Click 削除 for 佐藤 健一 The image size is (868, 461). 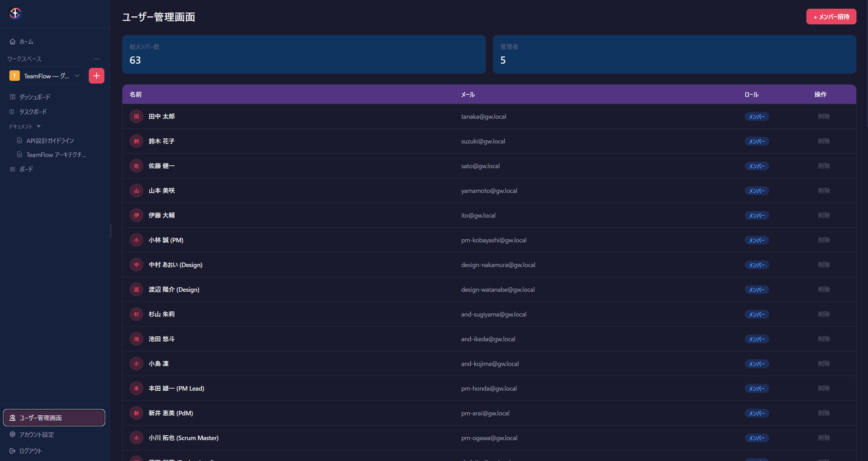824,166
